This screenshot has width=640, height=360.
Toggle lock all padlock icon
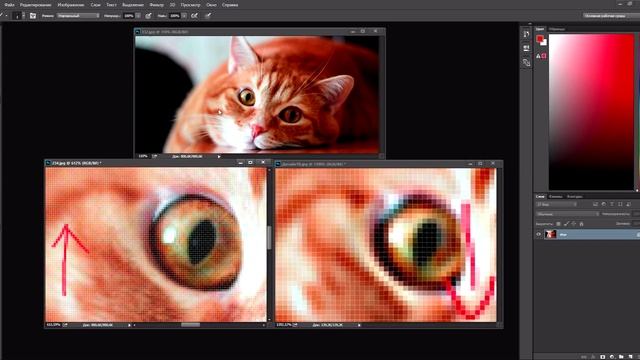click(582, 224)
